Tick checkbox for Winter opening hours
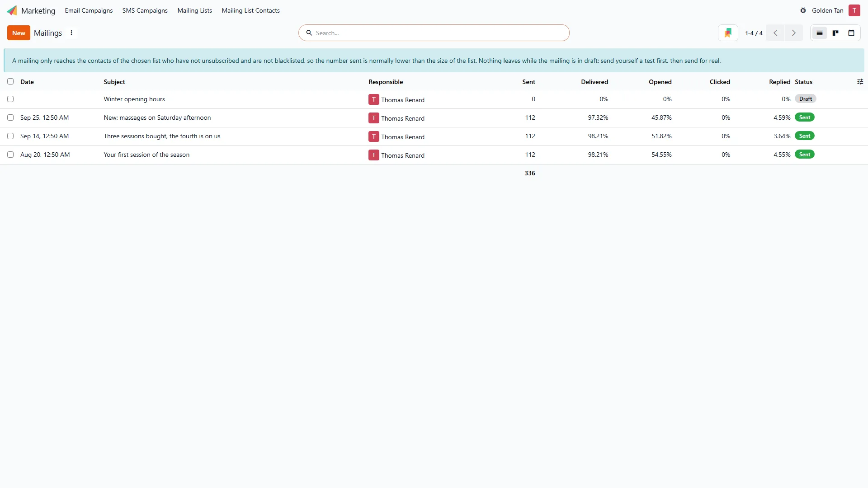Viewport: 868px width, 488px height. 10,99
